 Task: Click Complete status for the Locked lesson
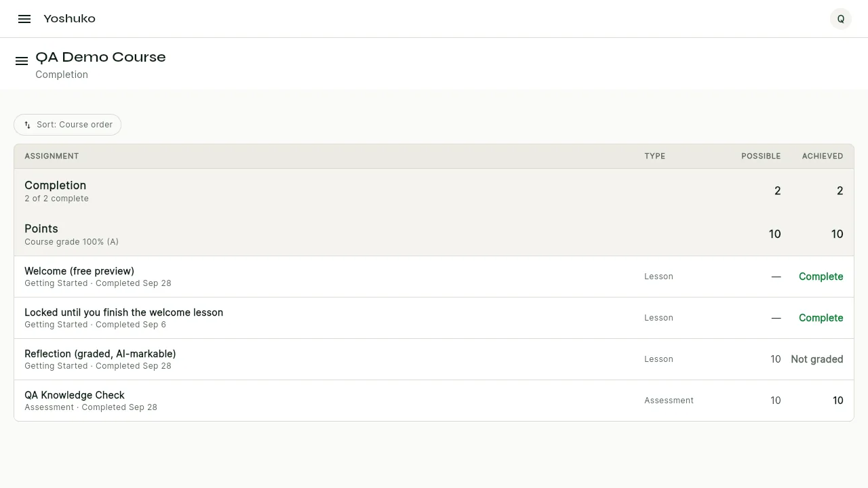coord(821,318)
